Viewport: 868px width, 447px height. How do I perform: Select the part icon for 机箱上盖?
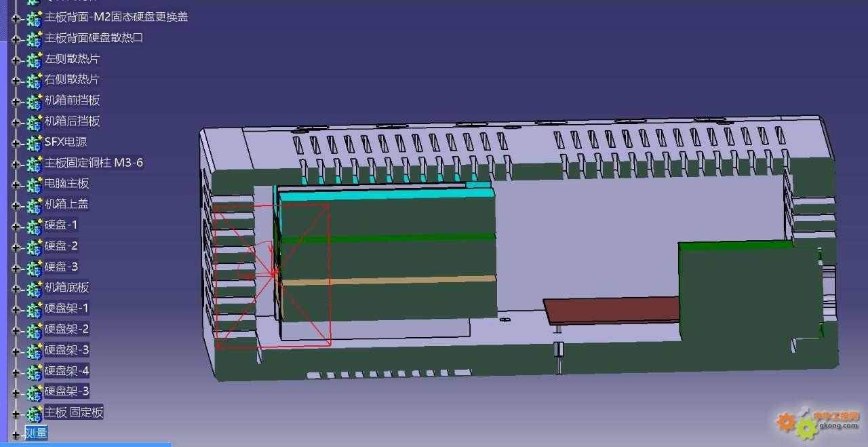(x=34, y=206)
